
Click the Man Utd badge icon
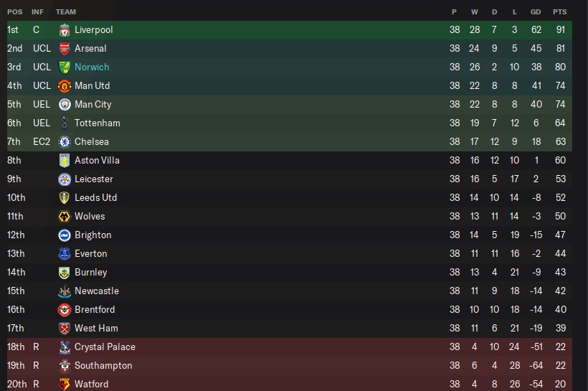[x=64, y=86]
